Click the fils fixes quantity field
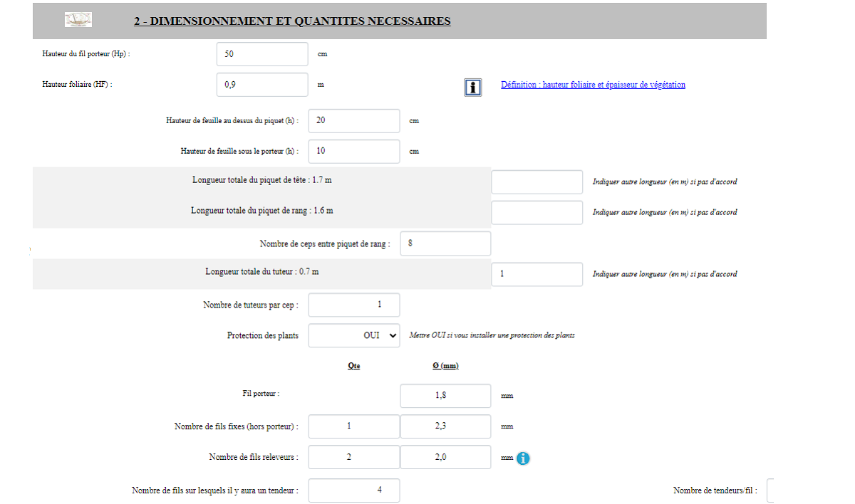 pos(354,426)
